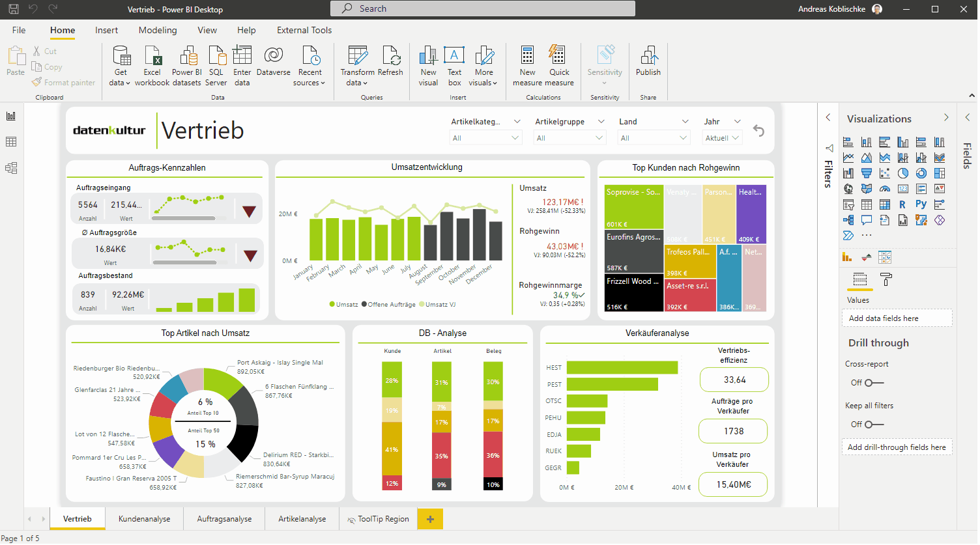Switch to the Kundenanalyse page tab
Viewport: 980px width, 545px height.
144,519
